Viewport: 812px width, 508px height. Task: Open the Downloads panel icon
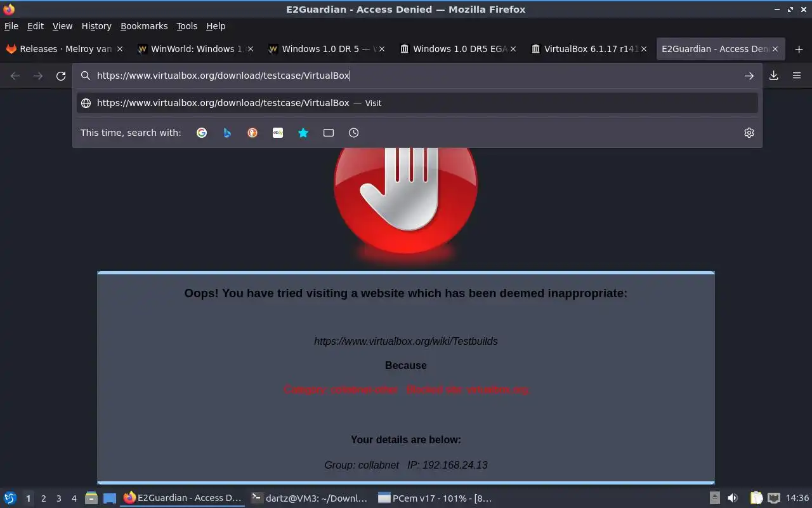(x=774, y=76)
